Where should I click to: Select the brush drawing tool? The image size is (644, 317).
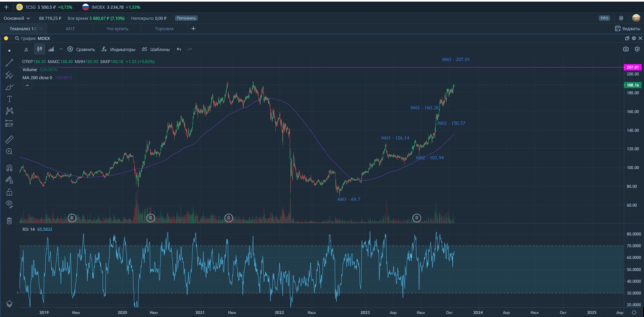click(9, 87)
